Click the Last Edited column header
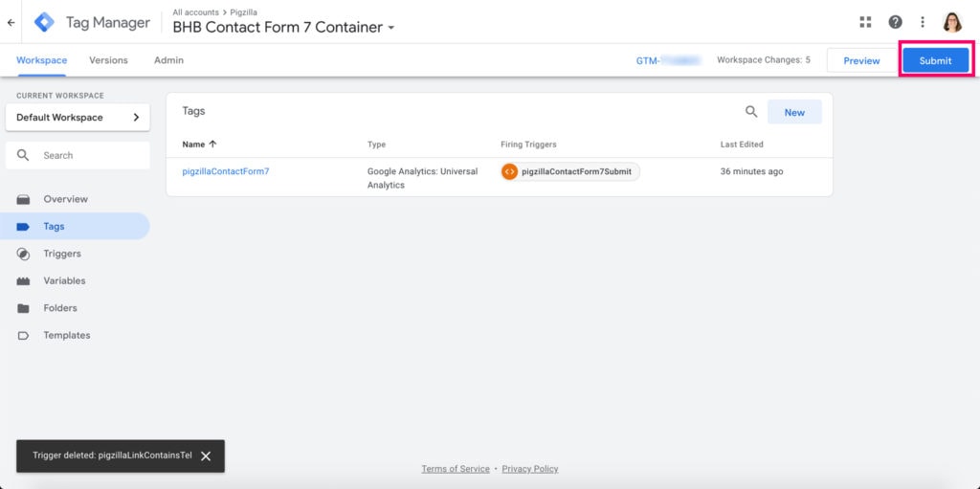This screenshot has height=489, width=980. pyautogui.click(x=742, y=144)
